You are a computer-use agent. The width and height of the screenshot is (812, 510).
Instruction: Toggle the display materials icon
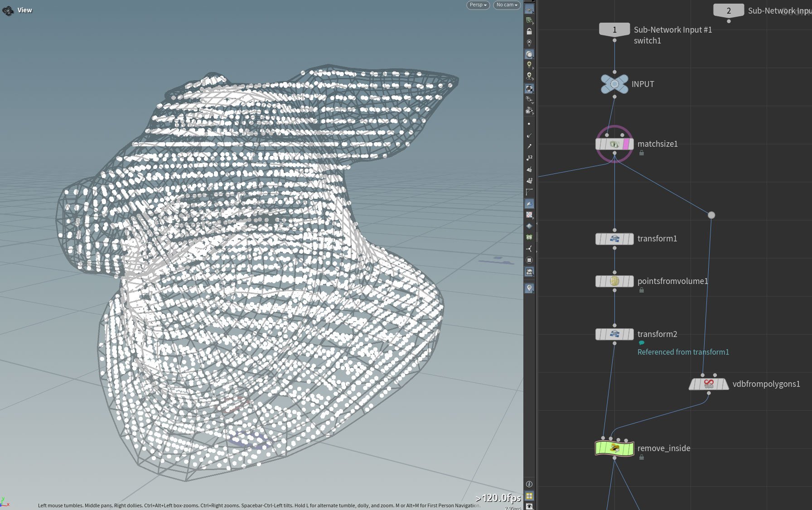529,88
